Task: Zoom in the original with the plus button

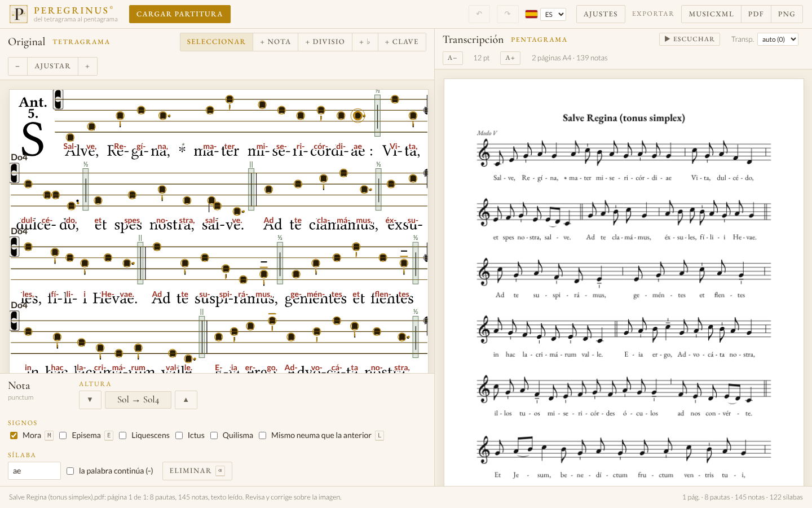Action: coord(87,66)
